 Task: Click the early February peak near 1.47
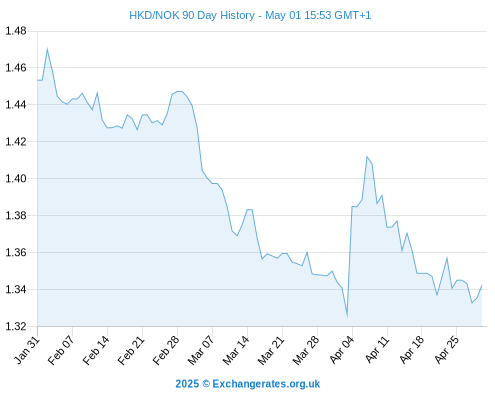coord(47,49)
